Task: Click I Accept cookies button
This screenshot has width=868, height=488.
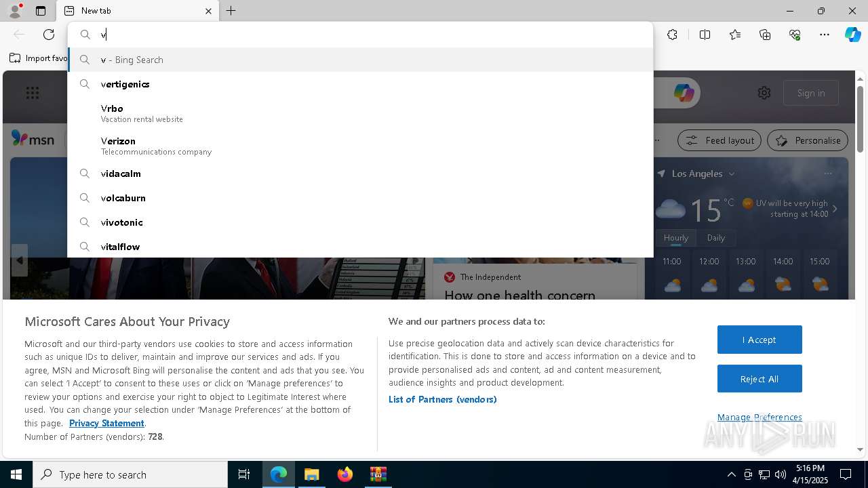Action: pyautogui.click(x=759, y=340)
